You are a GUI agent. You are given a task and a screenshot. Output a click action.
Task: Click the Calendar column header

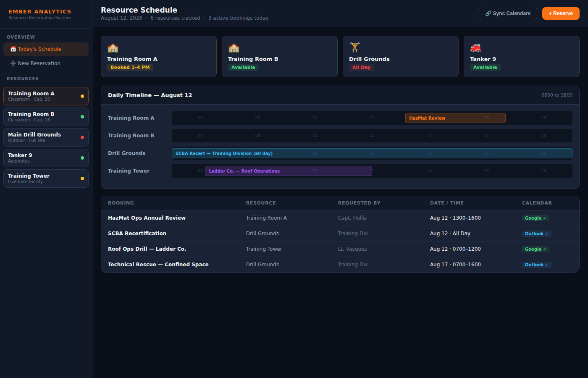[537, 203]
